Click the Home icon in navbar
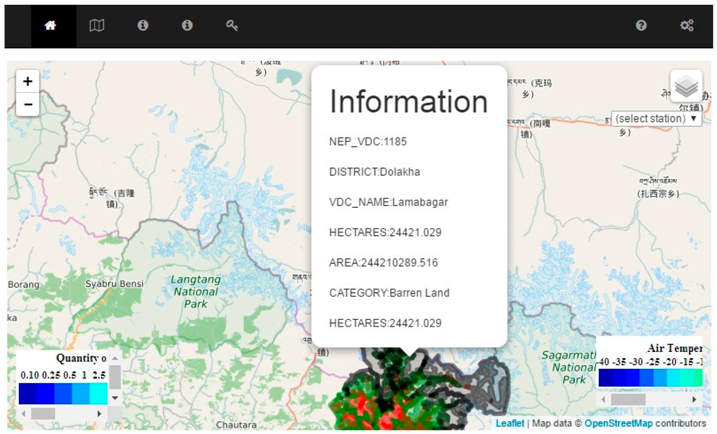Viewport: 717px width, 434px height. pyautogui.click(x=51, y=26)
